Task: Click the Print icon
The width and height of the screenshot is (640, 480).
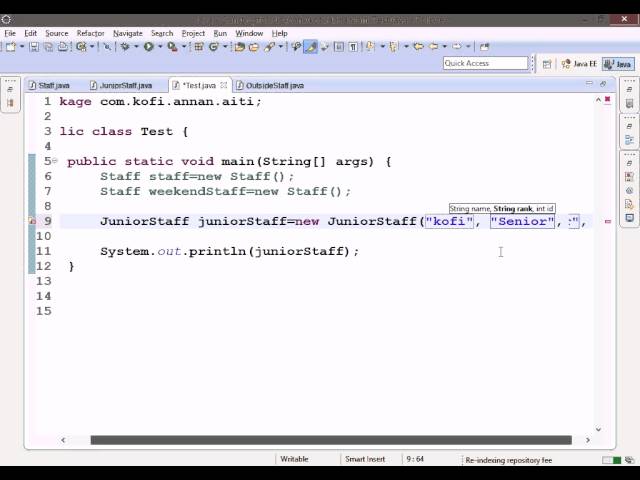Action: pyautogui.click(x=63, y=47)
